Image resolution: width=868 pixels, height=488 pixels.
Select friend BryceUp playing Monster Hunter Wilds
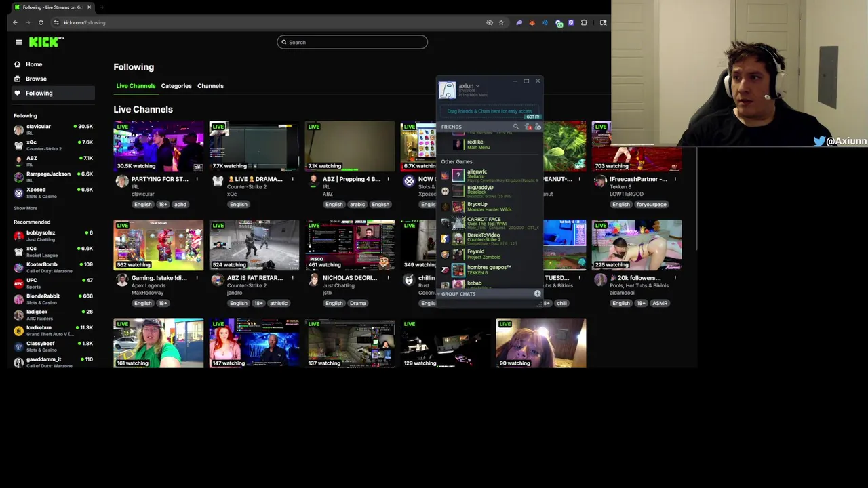[490, 207]
